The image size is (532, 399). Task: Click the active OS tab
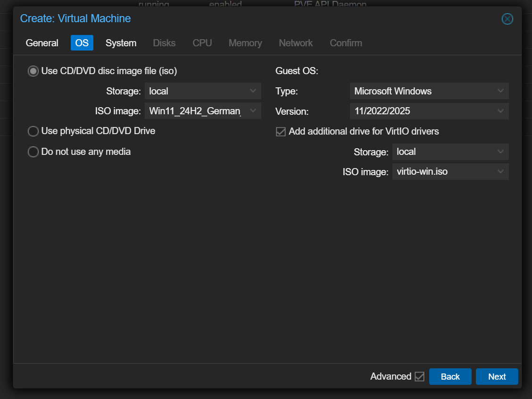pyautogui.click(x=82, y=43)
